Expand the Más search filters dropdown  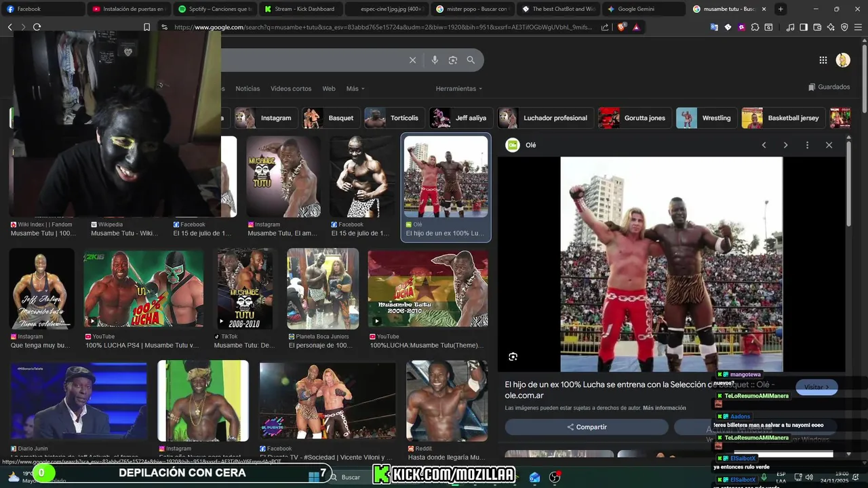[355, 89]
